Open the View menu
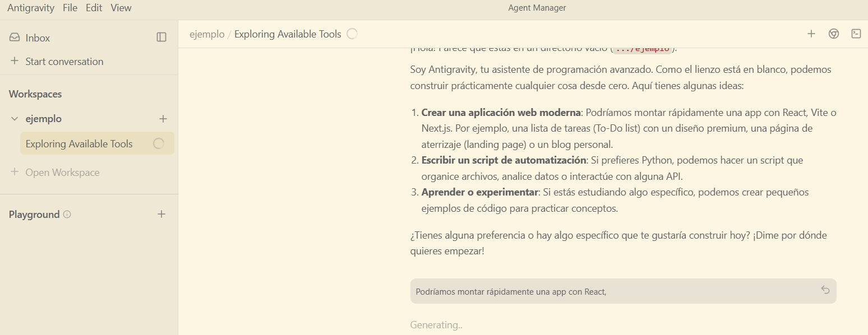The width and height of the screenshot is (868, 335). click(121, 8)
